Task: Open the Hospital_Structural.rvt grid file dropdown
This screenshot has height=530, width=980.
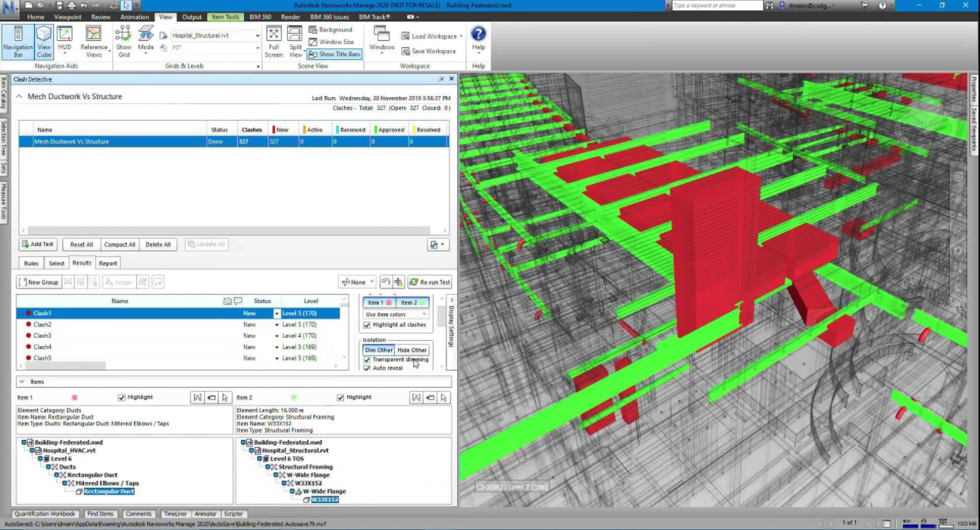Action: (257, 35)
